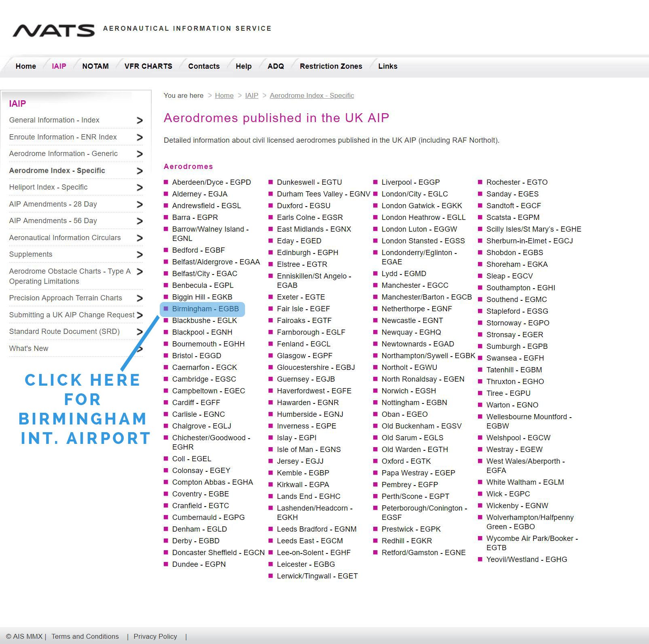This screenshot has height=644, width=649.
Task: Select Contacts in the navigation bar
Action: (x=204, y=66)
